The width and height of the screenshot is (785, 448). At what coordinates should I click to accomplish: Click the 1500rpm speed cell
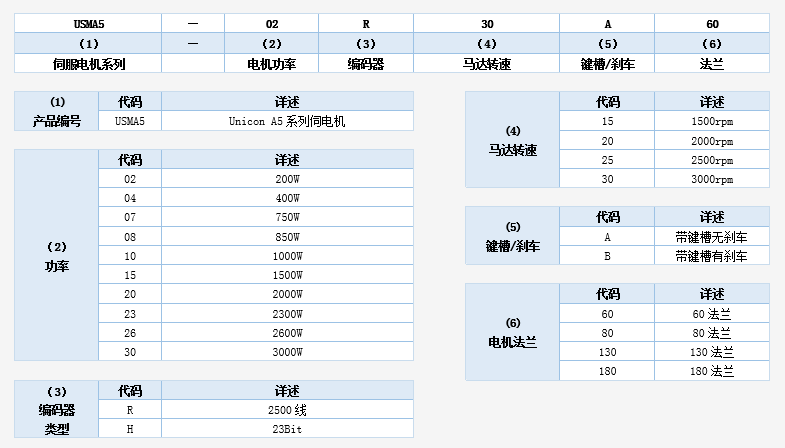point(712,121)
